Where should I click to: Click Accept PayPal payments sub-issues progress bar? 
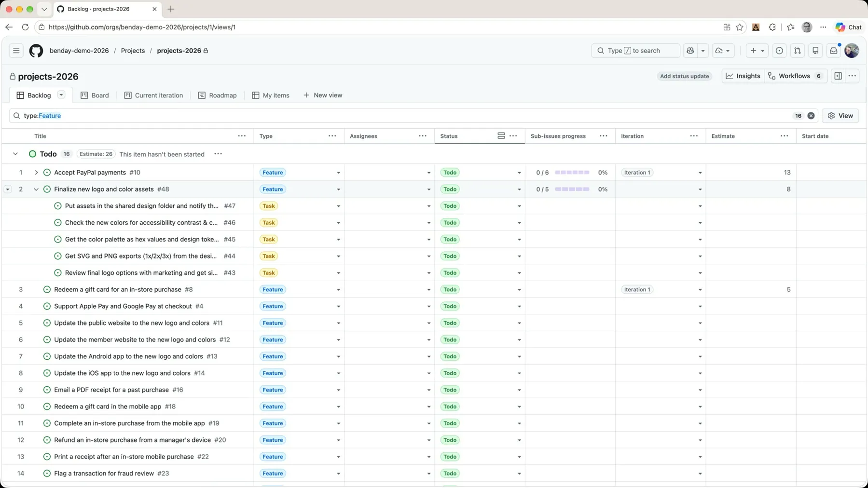pyautogui.click(x=572, y=173)
